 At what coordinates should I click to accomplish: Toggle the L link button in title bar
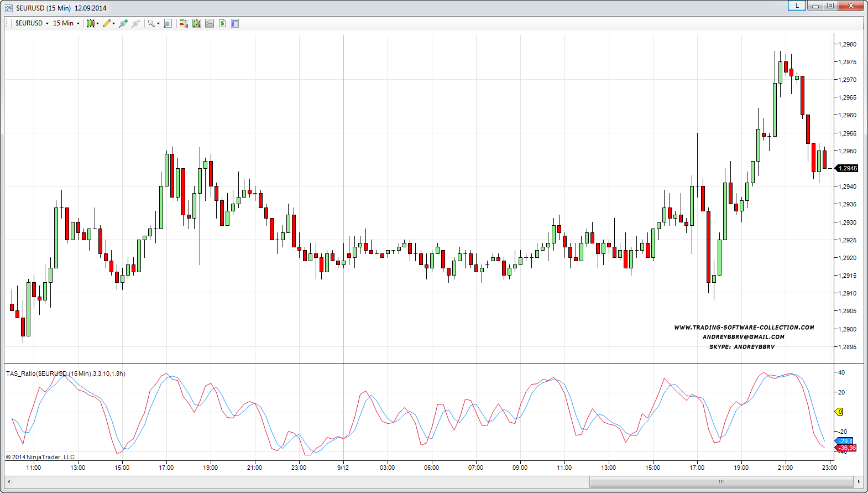pos(797,6)
